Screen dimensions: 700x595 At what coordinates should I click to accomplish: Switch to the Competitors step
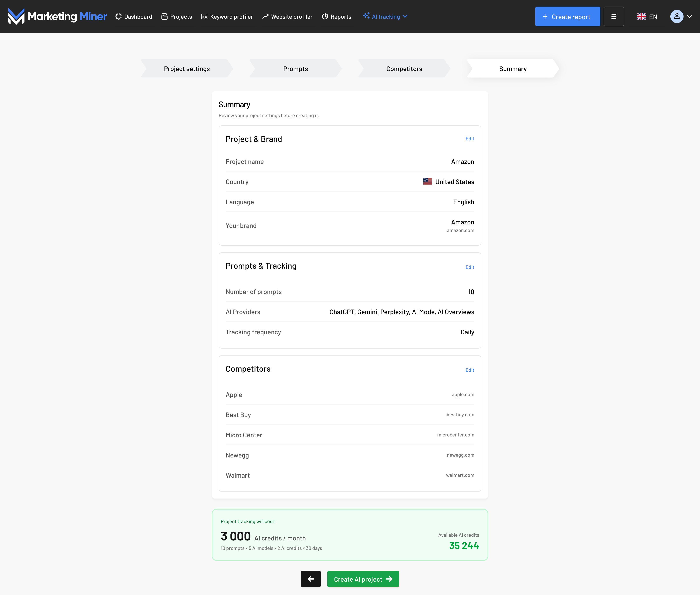pyautogui.click(x=404, y=69)
